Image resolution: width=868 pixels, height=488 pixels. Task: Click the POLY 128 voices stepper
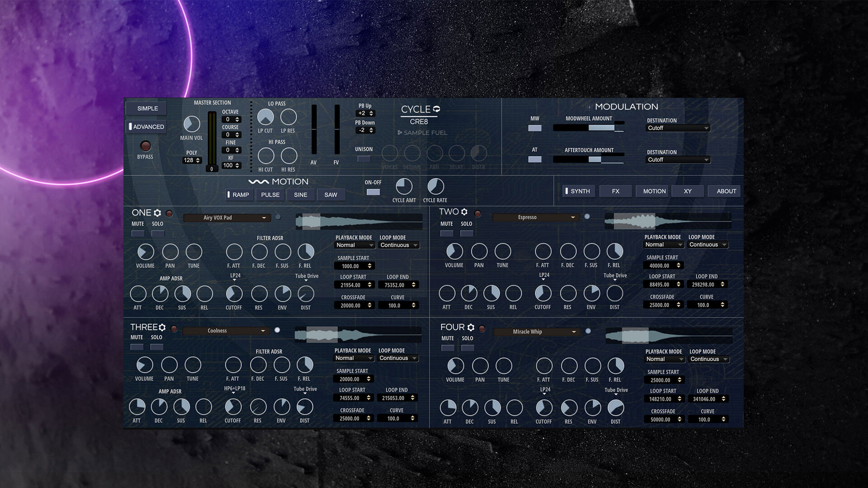point(192,160)
